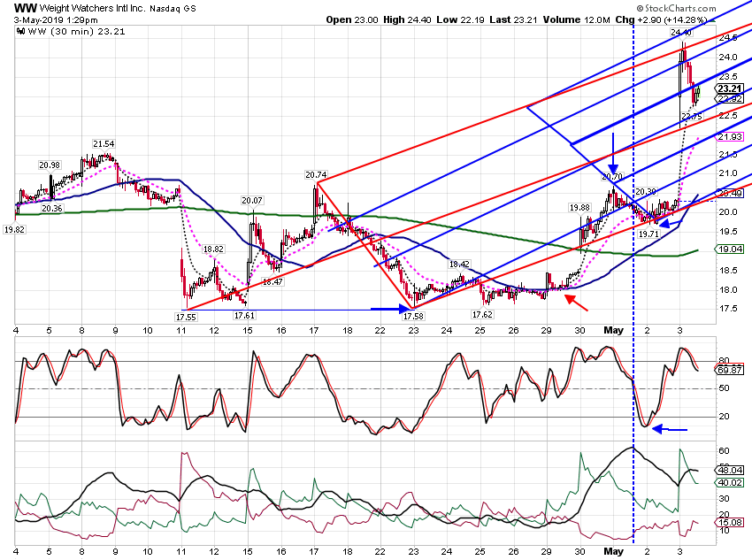Viewport: 752px width, 560px height.
Task: Click the 20.74 peak price label
Action: [316, 175]
